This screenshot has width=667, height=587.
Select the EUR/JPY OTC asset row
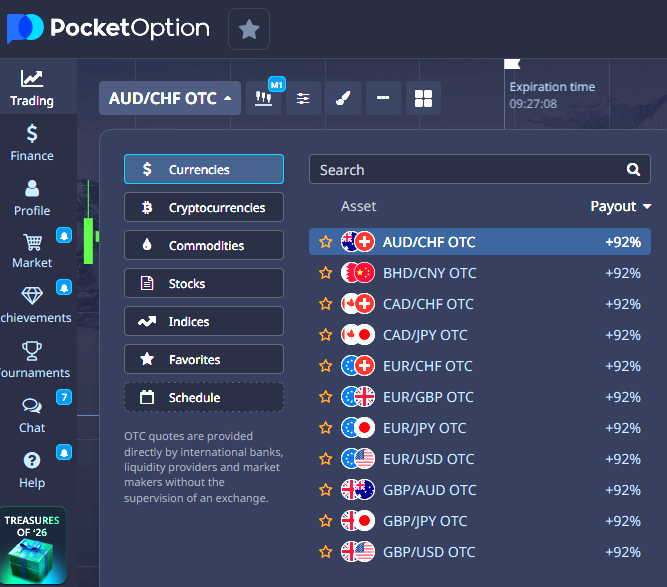[480, 428]
